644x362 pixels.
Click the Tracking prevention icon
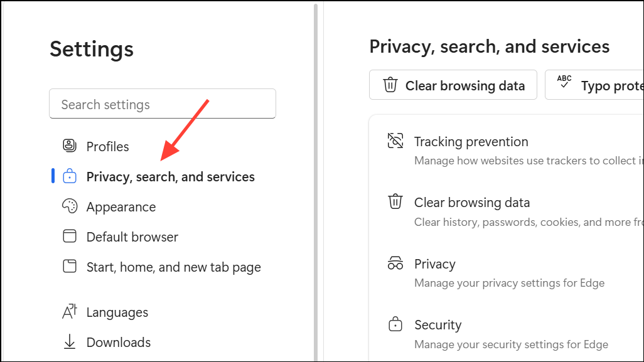(x=395, y=141)
